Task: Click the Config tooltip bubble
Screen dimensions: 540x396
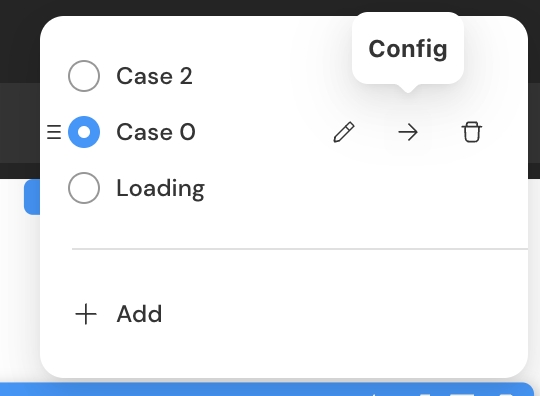Action: click(408, 49)
